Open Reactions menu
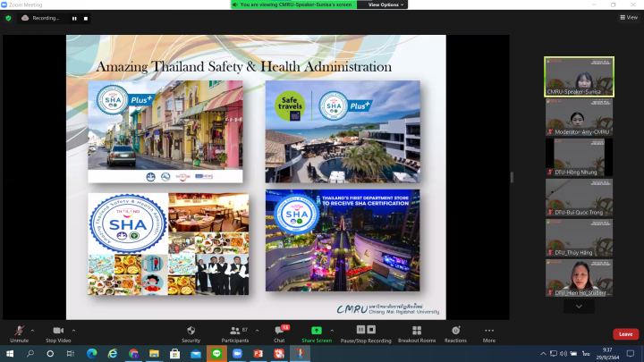This screenshot has width=644, height=362. tap(455, 334)
